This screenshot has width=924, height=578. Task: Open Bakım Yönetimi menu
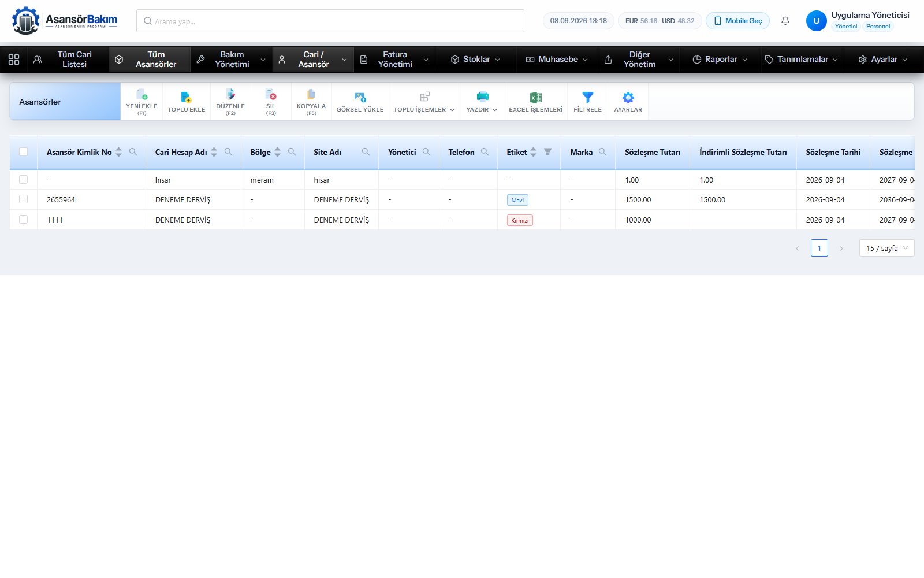[x=231, y=60]
